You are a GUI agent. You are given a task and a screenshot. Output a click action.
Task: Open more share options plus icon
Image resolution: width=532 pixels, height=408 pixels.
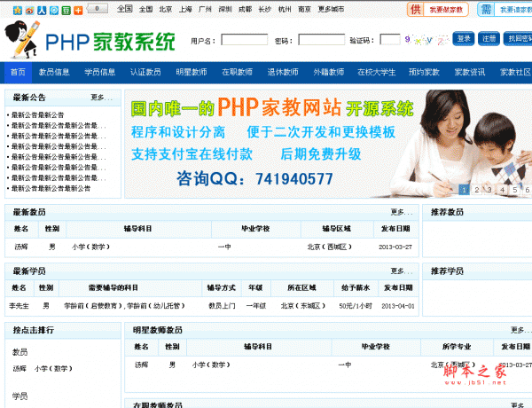pyautogui.click(x=78, y=11)
